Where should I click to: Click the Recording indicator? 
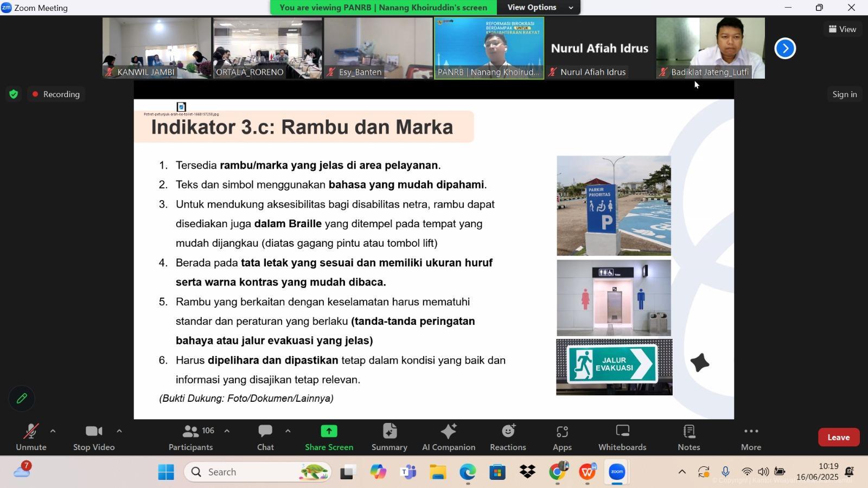pos(56,94)
